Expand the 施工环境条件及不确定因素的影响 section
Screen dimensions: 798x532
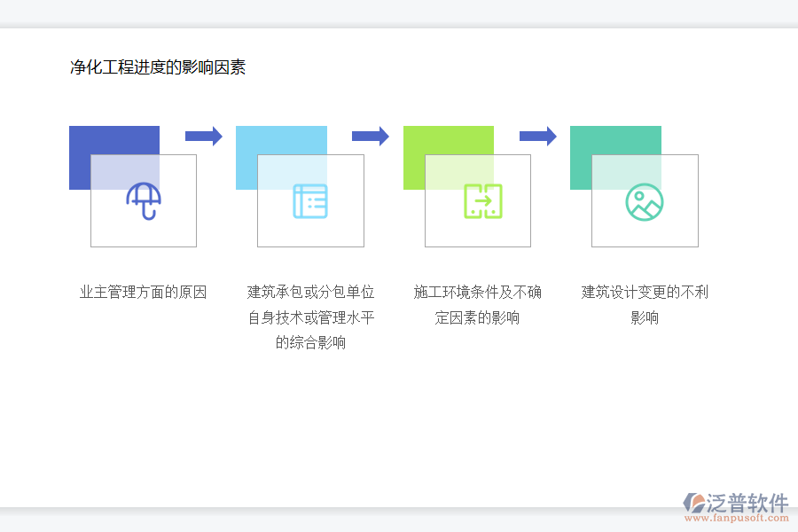tap(478, 305)
